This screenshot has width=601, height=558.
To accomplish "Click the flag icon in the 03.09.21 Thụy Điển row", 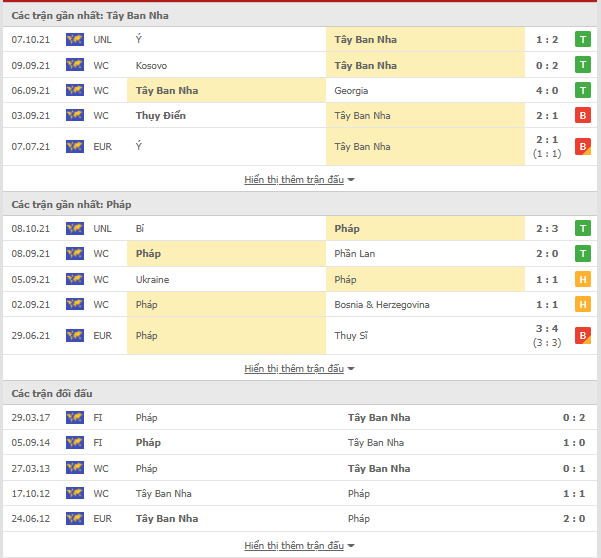I will coord(75,115).
